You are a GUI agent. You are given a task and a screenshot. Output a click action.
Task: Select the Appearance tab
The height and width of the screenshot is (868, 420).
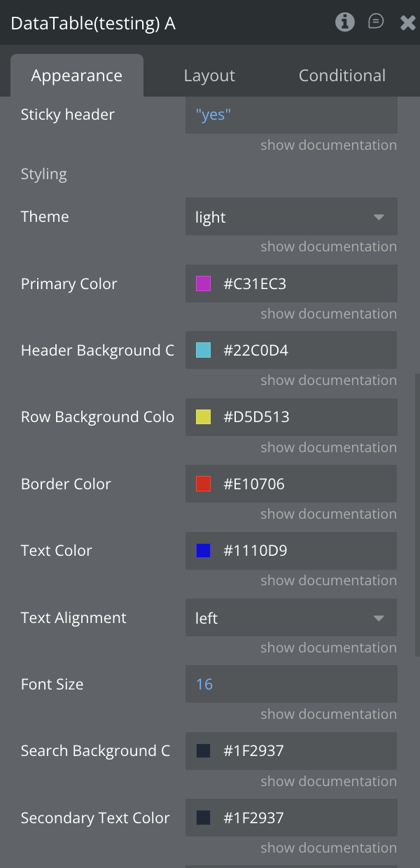coord(76,76)
